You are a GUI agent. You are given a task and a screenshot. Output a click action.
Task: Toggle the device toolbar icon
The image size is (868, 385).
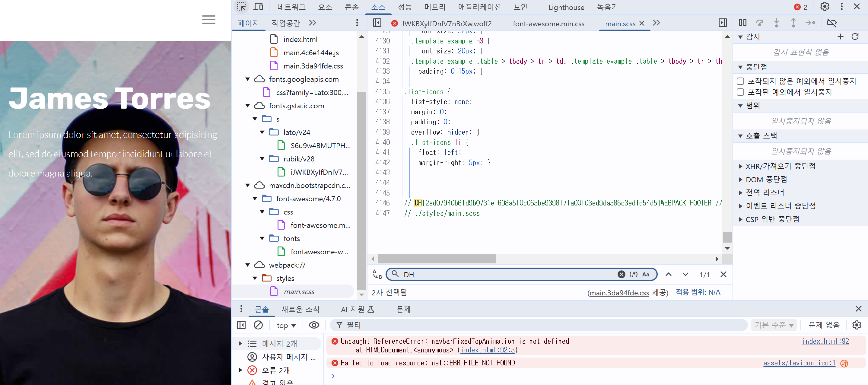click(x=259, y=7)
